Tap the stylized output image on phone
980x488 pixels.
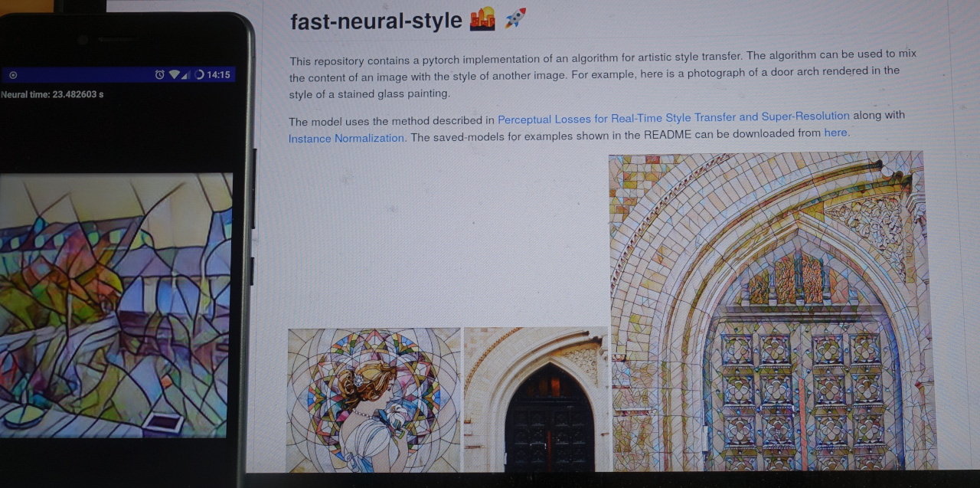point(115,306)
